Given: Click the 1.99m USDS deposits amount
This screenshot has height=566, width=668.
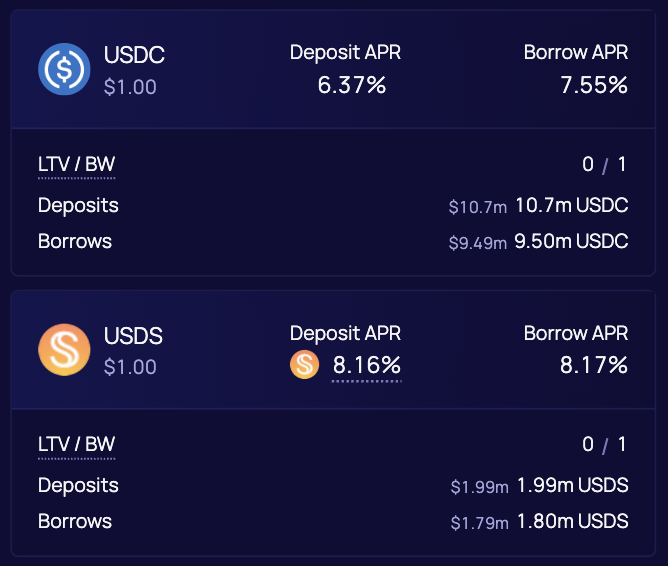Looking at the screenshot, I should click(572, 485).
